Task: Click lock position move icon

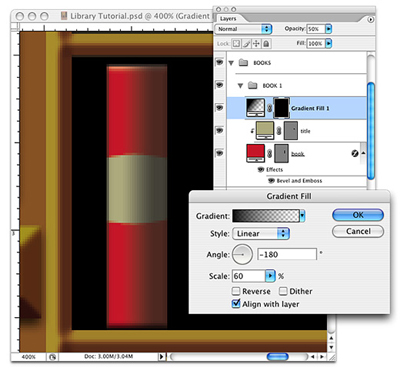Action: point(256,44)
